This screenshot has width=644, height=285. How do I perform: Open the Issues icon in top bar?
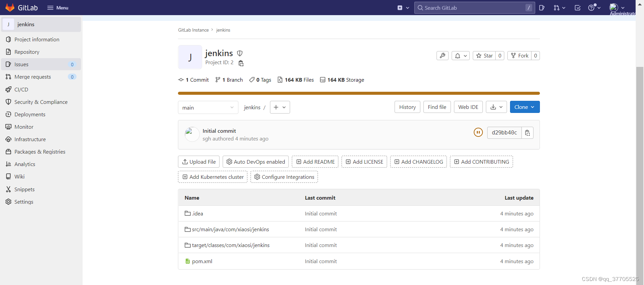[x=542, y=8]
